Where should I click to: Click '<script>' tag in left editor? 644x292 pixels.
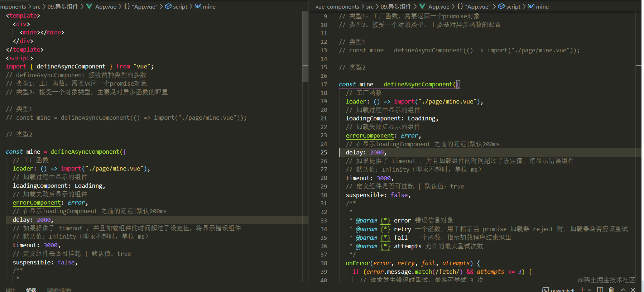pyautogui.click(x=19, y=58)
